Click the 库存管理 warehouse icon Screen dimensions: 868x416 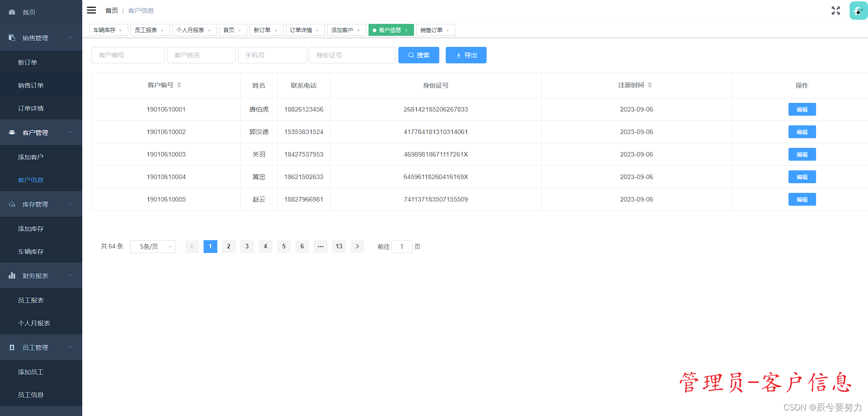coord(11,204)
